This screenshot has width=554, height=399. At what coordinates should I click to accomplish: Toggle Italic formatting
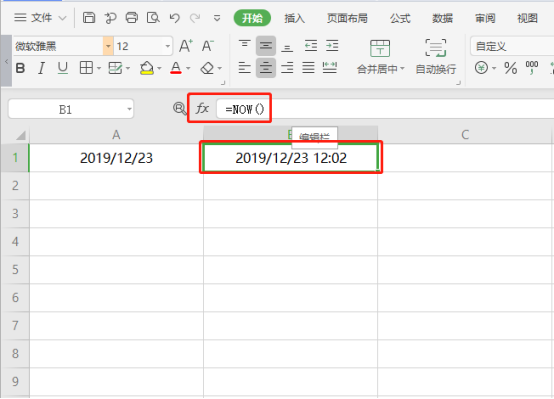[41, 68]
